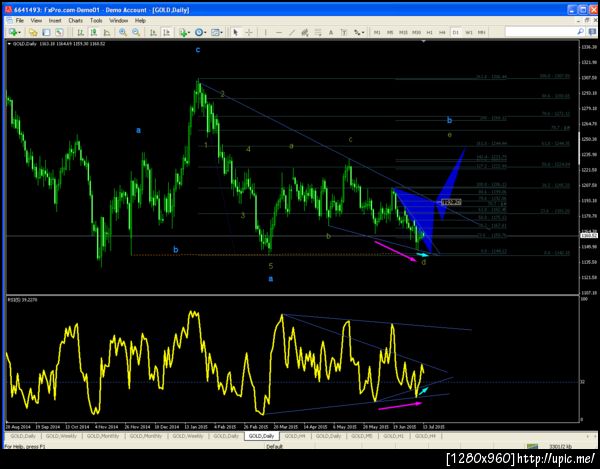Switch timeframe to M1
600x469 pixels.
click(377, 33)
